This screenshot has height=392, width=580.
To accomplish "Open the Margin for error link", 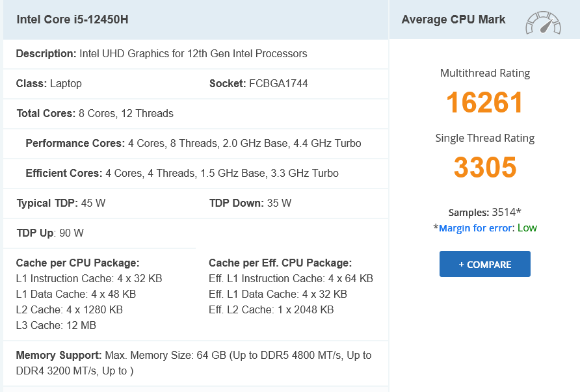I will 476,228.
